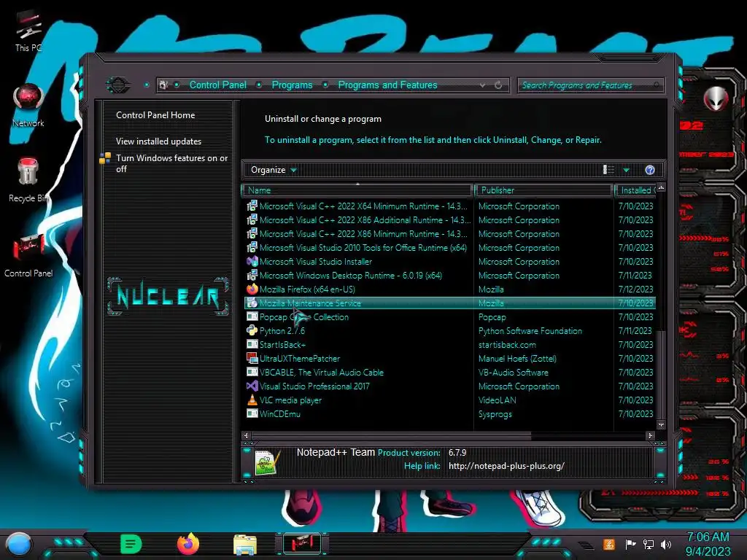Viewport: 747px width, 560px height.
Task: Click the Python 2.7.6 program icon
Action: coord(252,330)
